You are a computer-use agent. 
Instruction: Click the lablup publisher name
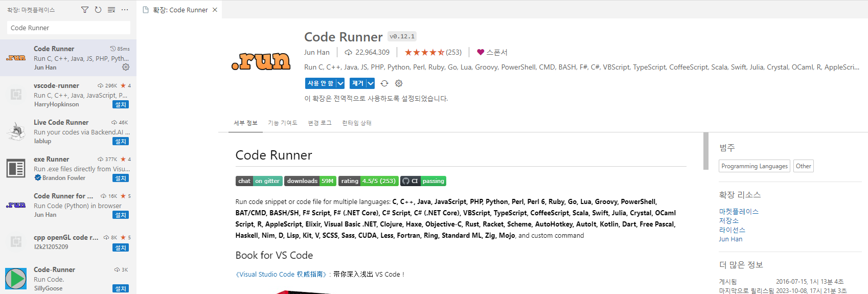(42, 141)
